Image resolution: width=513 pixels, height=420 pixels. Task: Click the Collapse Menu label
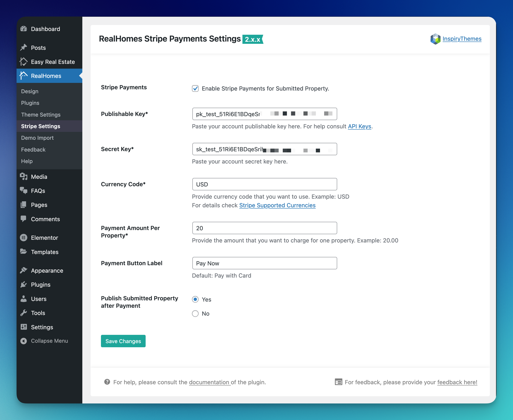pos(49,341)
